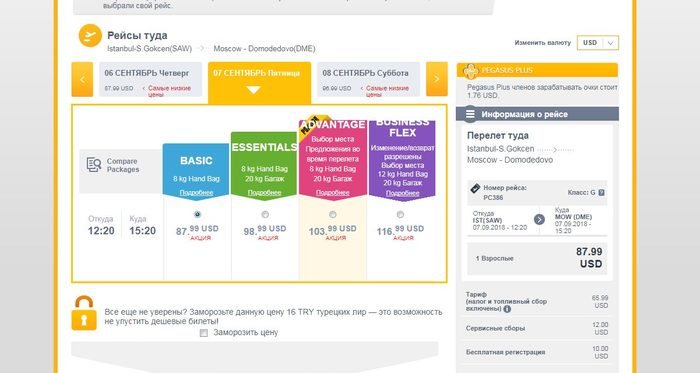The width and height of the screenshot is (700, 373).
Task: Choose the Business Flex 116.99 USD option
Action: (x=400, y=215)
